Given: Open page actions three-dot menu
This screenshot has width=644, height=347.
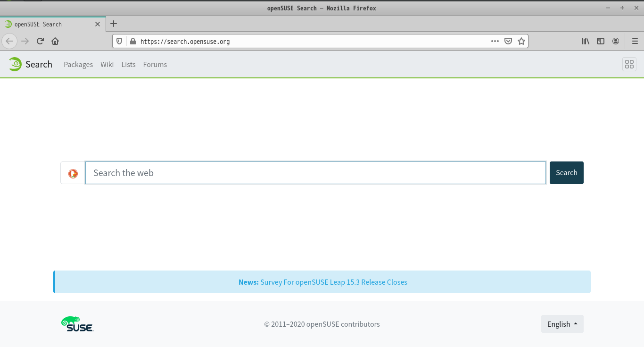Looking at the screenshot, I should point(495,41).
